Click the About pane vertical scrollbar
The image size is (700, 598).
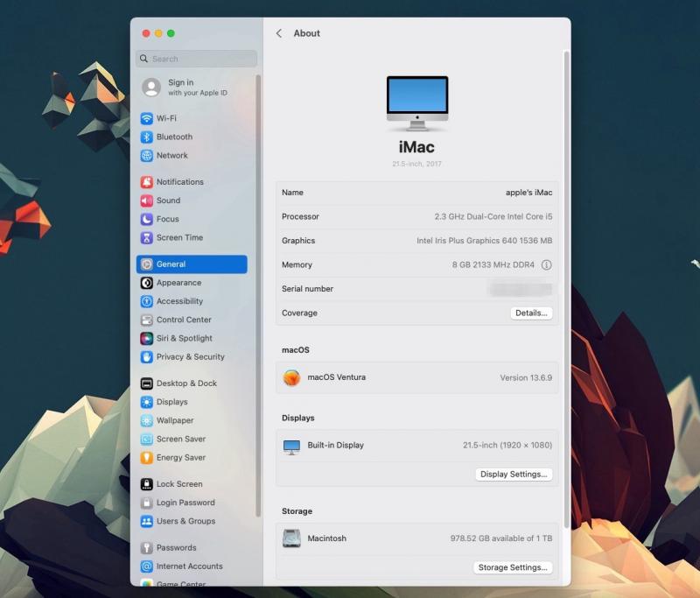click(x=566, y=291)
